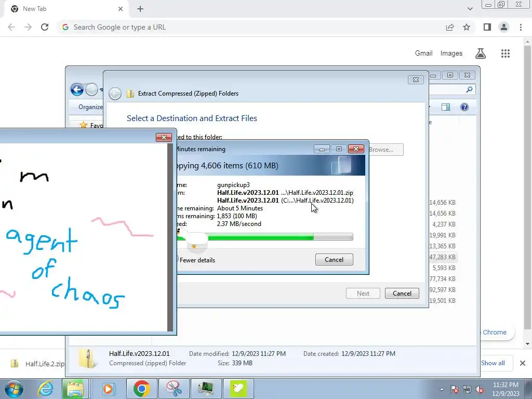Open Chrome side panel icon
Image resolution: width=532 pixels, height=399 pixels.
click(487, 27)
